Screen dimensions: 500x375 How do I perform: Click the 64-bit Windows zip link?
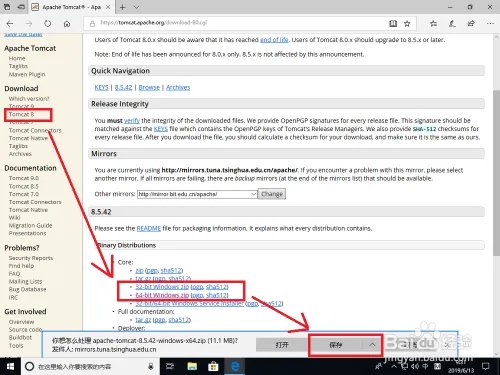coord(162,295)
